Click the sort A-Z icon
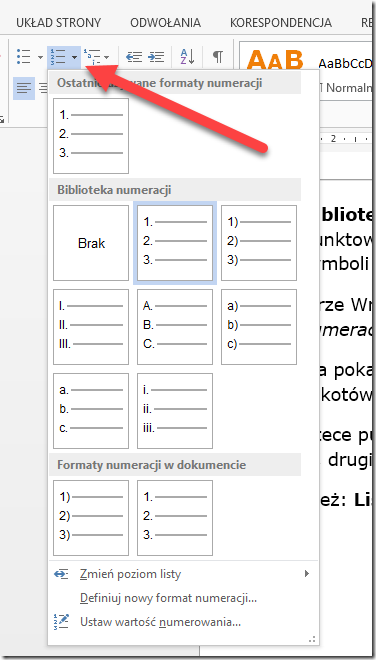The image size is (376, 660). (187, 56)
